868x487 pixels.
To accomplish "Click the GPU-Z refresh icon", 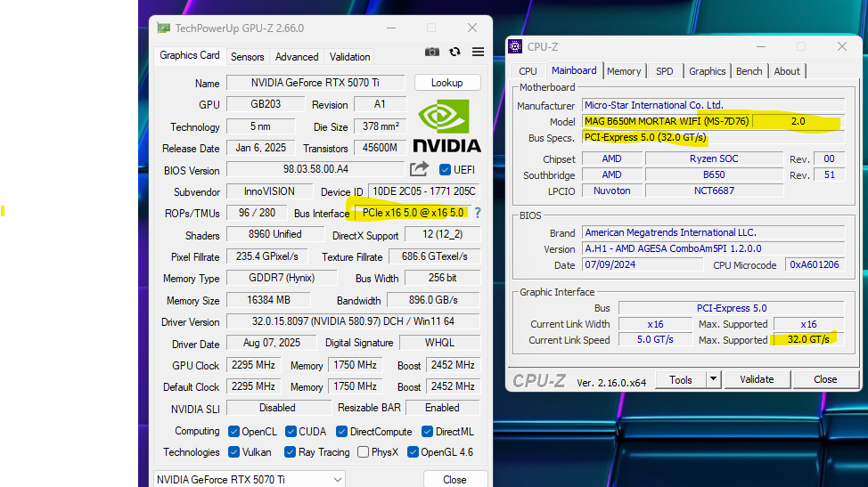I will pyautogui.click(x=455, y=52).
